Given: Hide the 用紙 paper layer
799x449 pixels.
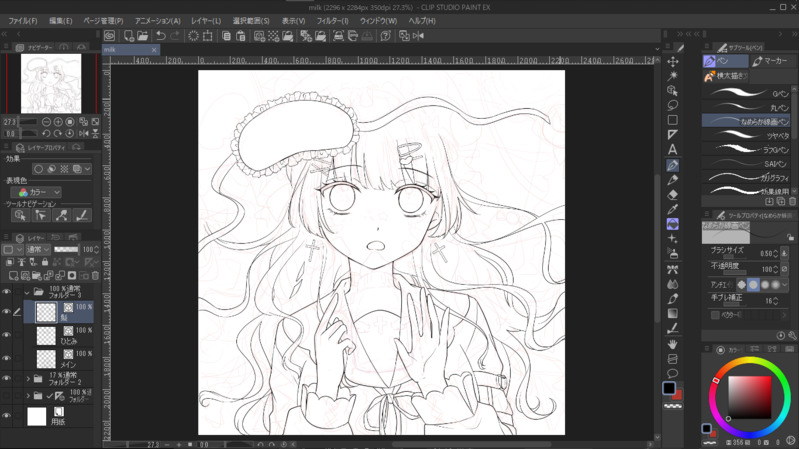Looking at the screenshot, I should 6,416.
